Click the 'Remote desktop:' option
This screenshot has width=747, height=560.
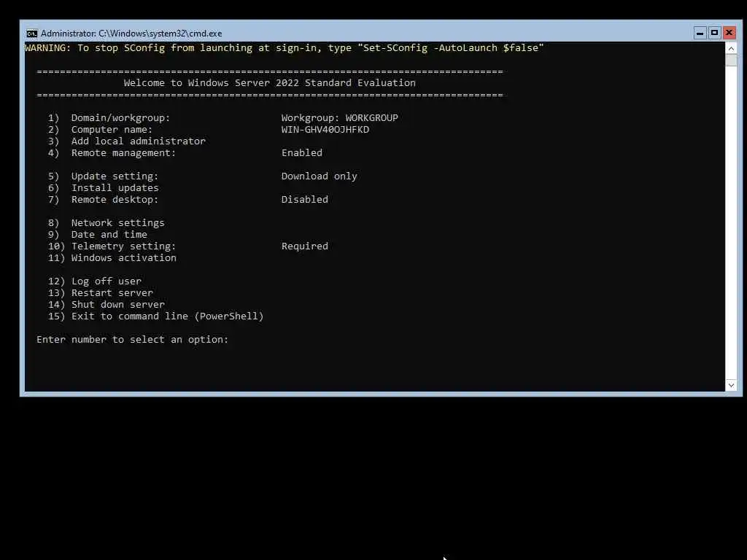[x=103, y=200]
